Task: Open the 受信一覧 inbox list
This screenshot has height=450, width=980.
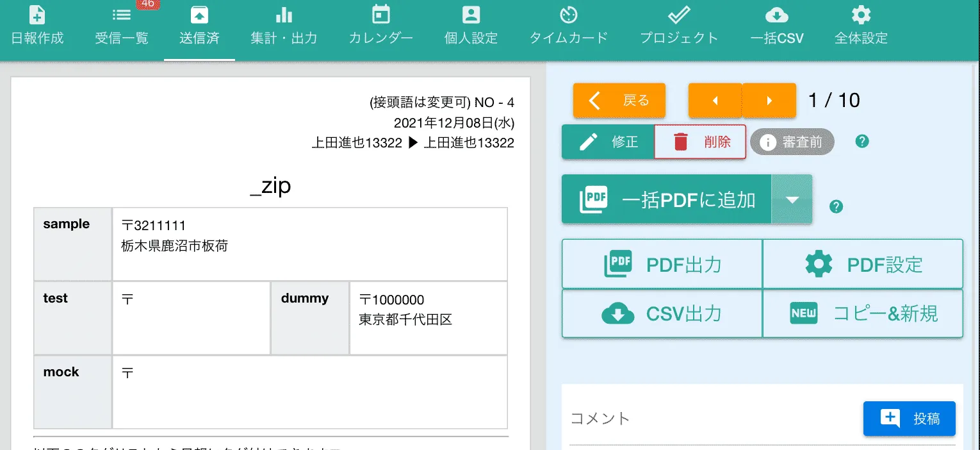Action: (120, 27)
